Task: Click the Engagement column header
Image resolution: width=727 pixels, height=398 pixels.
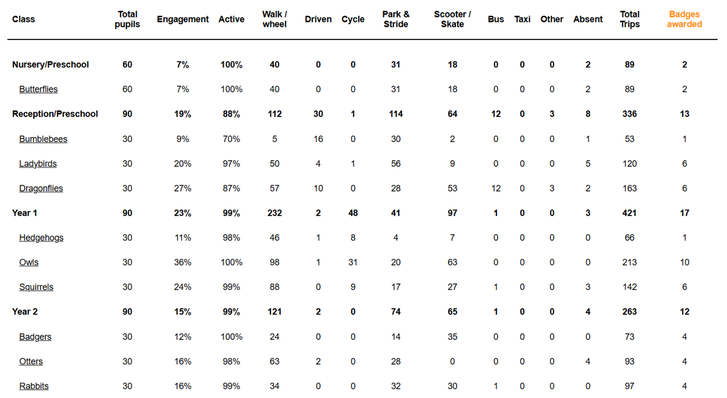Action: 183,19
